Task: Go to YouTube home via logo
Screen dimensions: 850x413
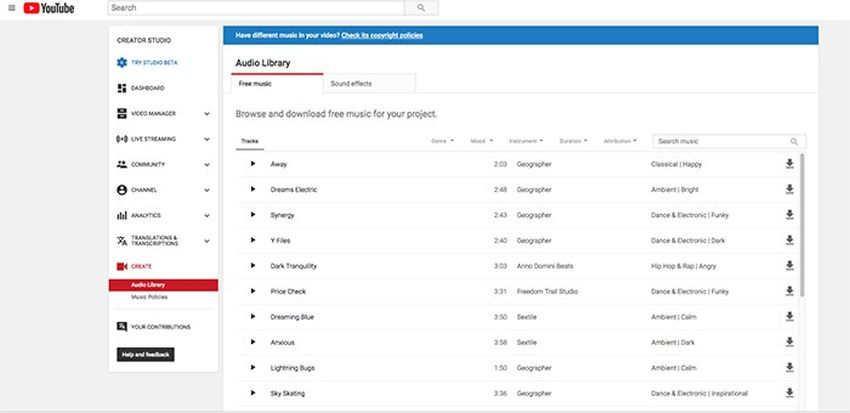Action: pyautogui.click(x=49, y=8)
